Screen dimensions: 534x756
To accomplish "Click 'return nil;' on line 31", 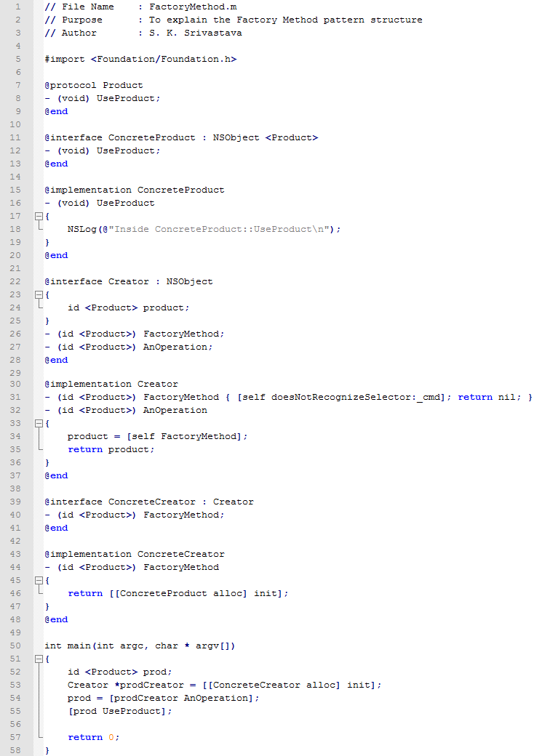I will pyautogui.click(x=489, y=398).
